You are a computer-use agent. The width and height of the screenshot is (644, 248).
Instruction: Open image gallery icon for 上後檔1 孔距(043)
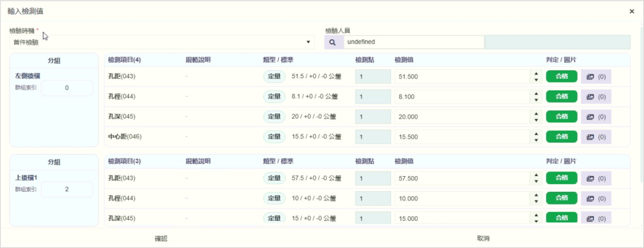point(596,178)
